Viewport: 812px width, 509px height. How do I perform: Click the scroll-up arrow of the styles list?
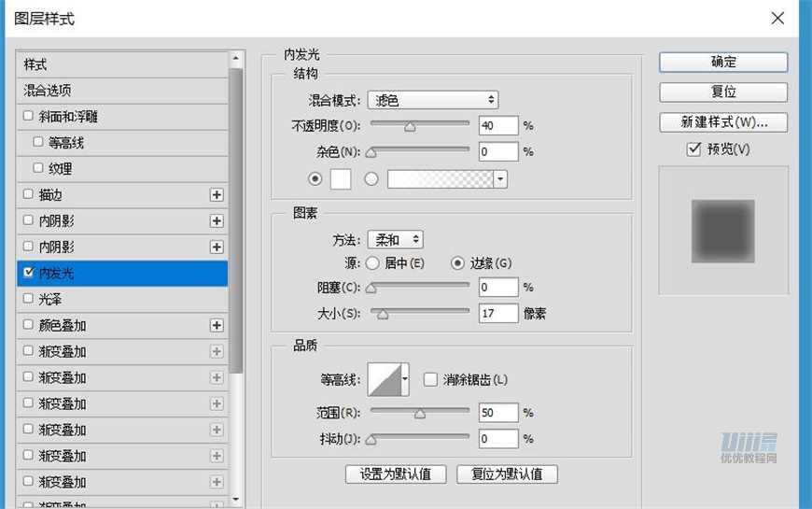tap(236, 58)
